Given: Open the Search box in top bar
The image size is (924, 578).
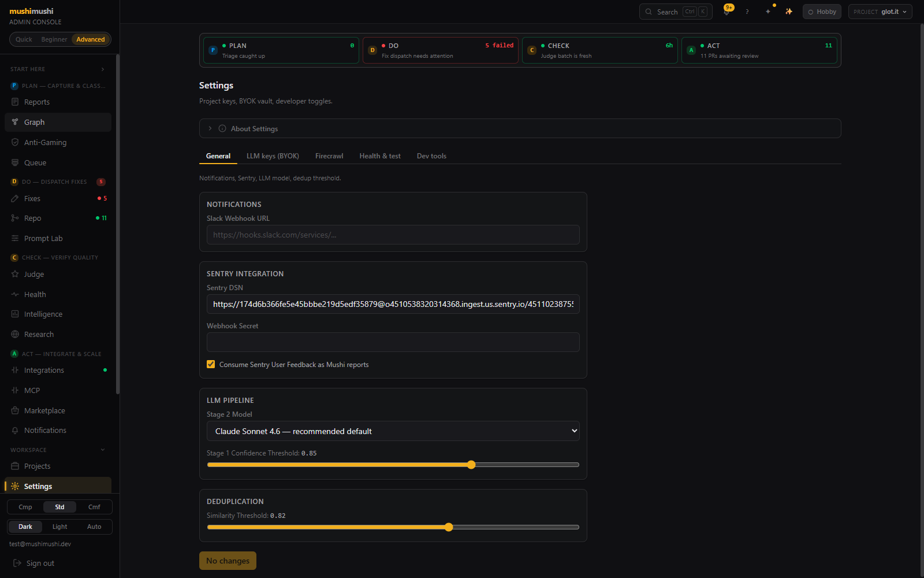Looking at the screenshot, I should point(676,12).
